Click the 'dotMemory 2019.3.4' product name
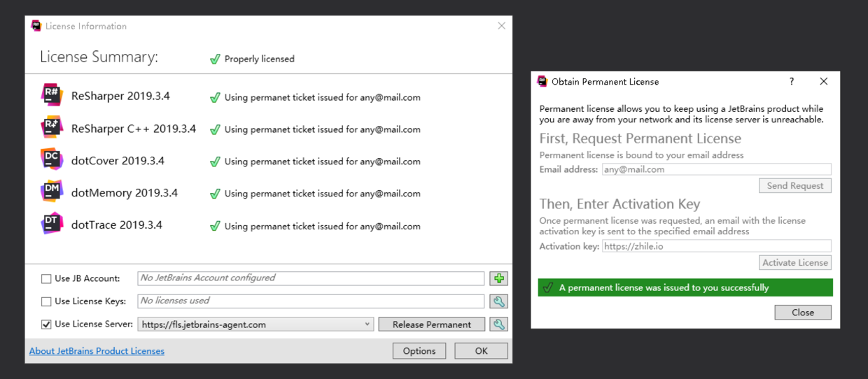Screen dimensions: 868x379 [x=125, y=193]
